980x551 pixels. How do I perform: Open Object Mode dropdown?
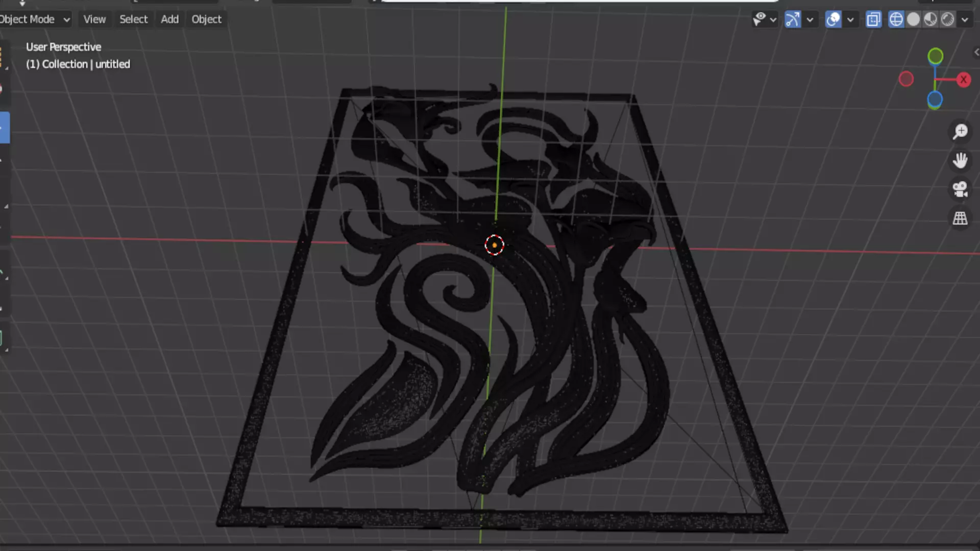coord(35,19)
